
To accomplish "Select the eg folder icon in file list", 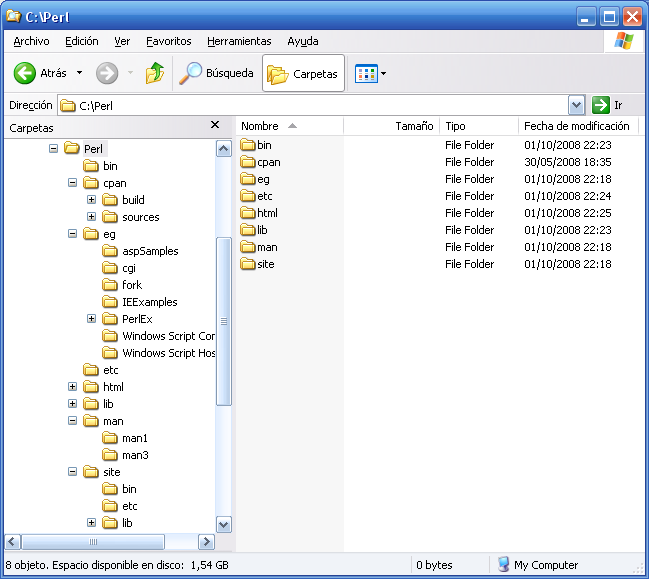I will [x=248, y=179].
